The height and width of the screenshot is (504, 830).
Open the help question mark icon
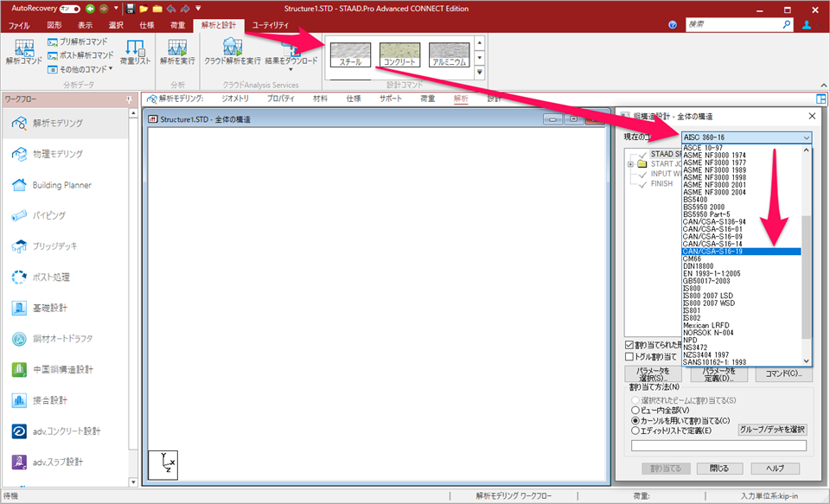[x=673, y=25]
